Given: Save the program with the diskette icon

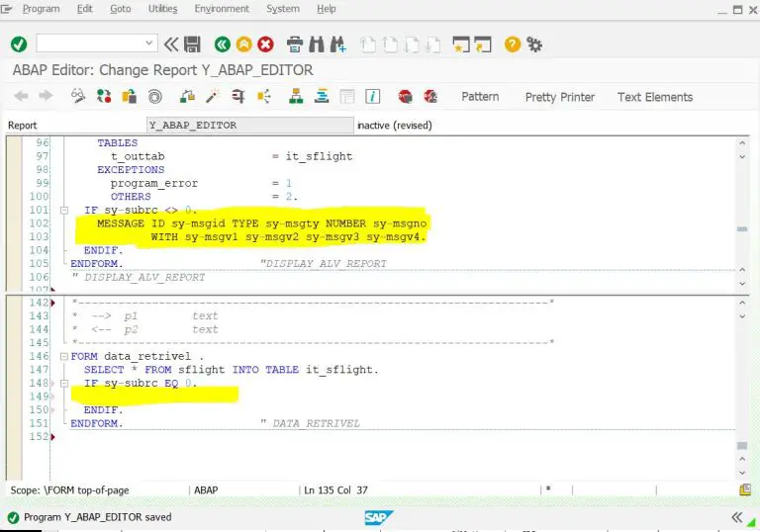Looking at the screenshot, I should (192, 44).
